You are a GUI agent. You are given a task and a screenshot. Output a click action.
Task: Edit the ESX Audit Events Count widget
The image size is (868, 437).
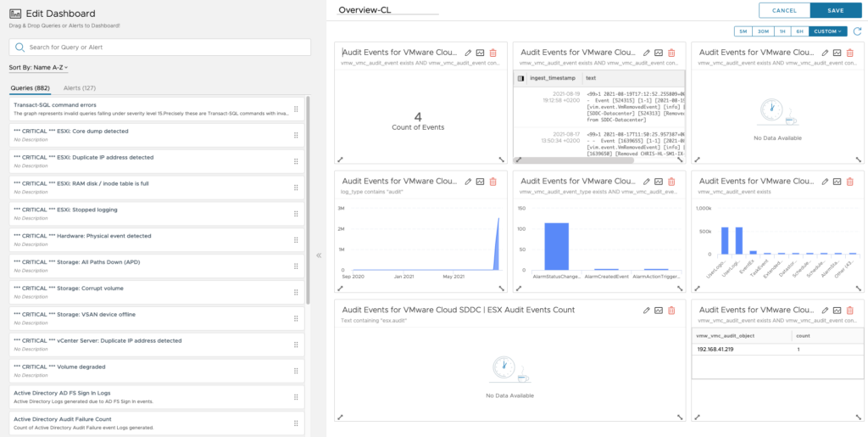[646, 311]
